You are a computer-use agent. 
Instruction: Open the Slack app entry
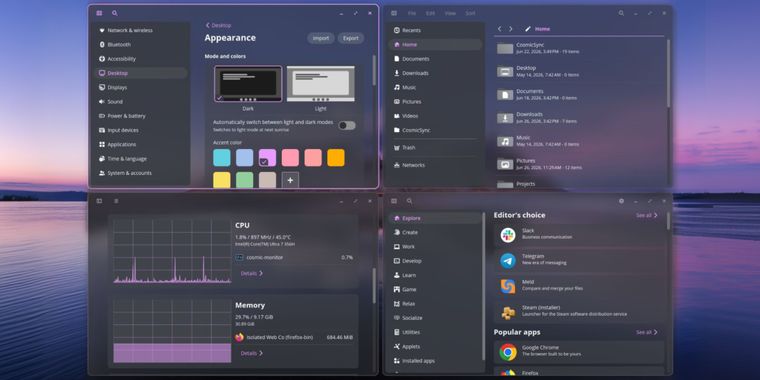click(x=579, y=235)
